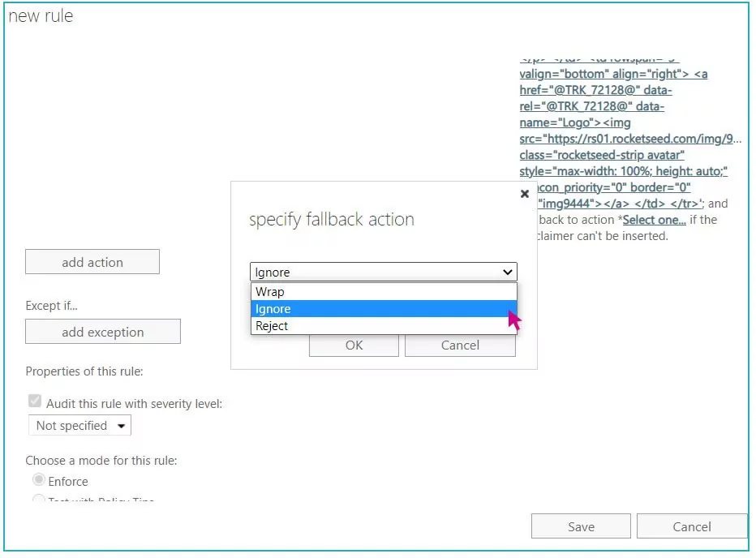The height and width of the screenshot is (558, 756).
Task: Click the 'specify fallback action' heading
Action: click(x=332, y=220)
